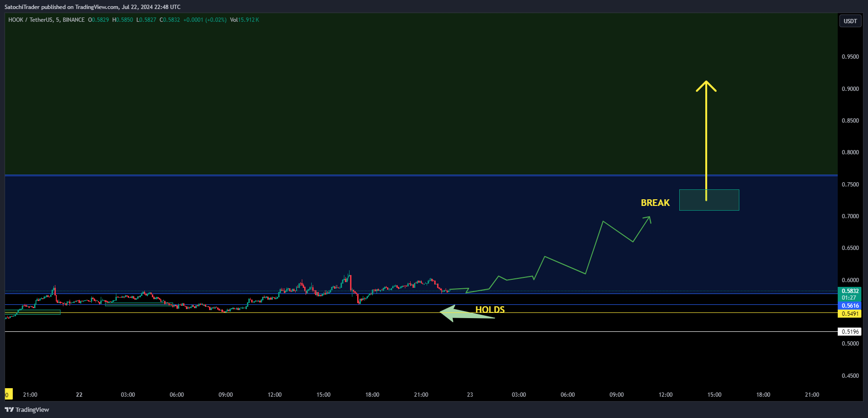Click the 0.6000 price scale label
Image resolution: width=868 pixels, height=418 pixels.
[850, 280]
